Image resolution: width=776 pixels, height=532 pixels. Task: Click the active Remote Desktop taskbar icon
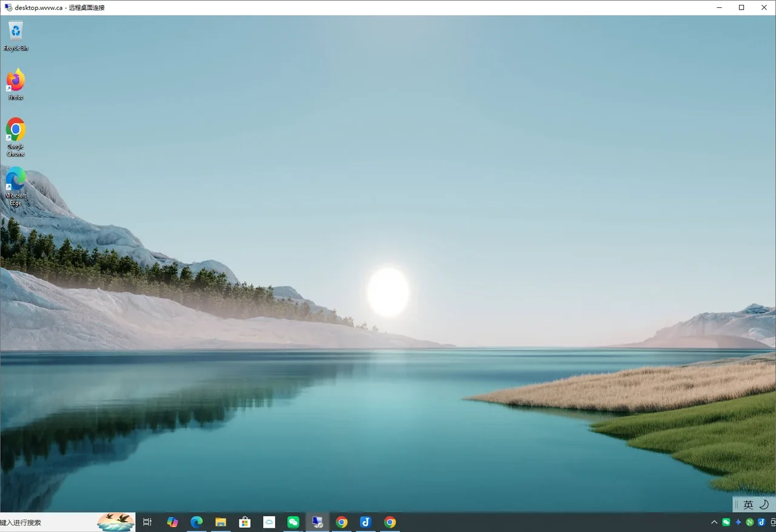318,522
